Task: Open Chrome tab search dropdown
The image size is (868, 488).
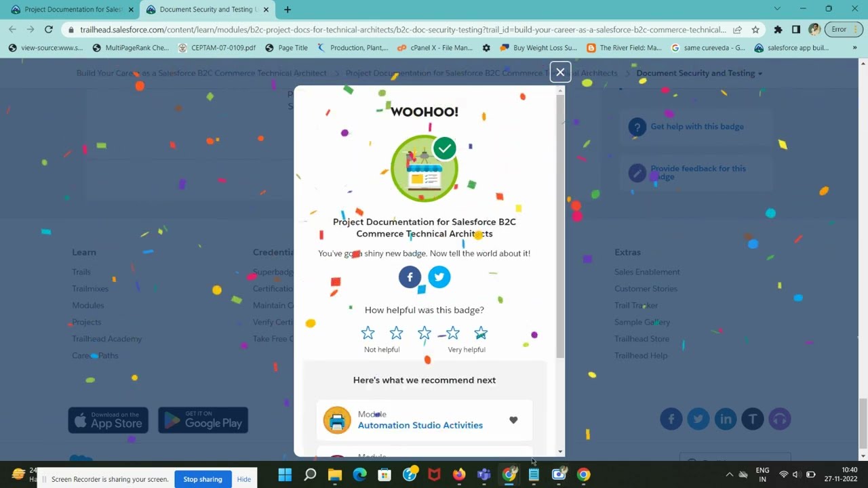Action: (777, 9)
